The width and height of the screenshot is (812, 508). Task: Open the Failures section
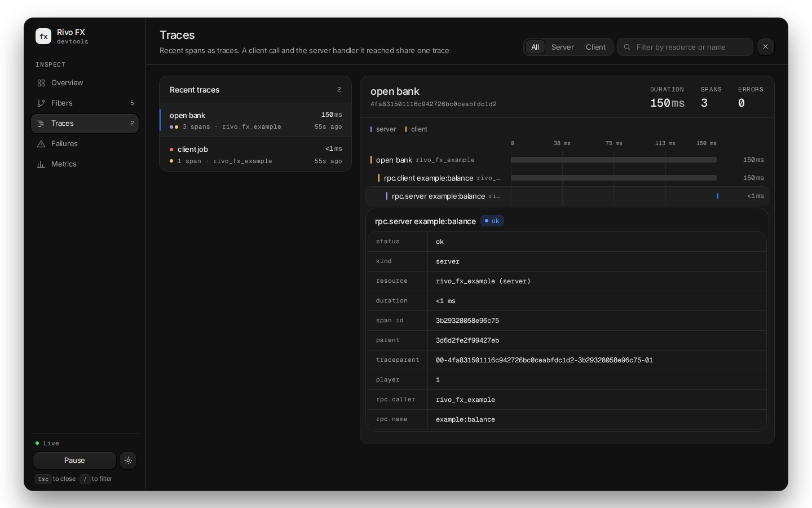pyautogui.click(x=85, y=144)
